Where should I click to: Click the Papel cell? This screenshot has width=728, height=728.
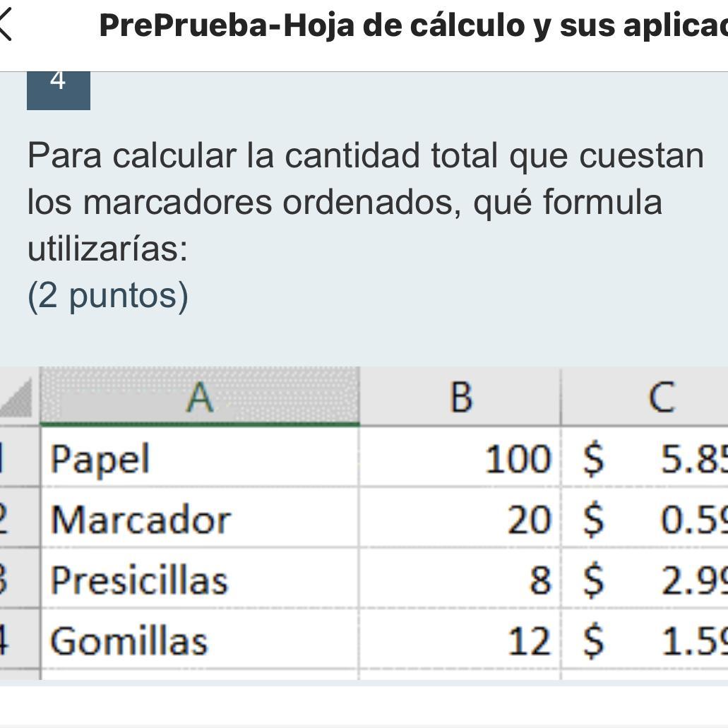click(x=199, y=458)
